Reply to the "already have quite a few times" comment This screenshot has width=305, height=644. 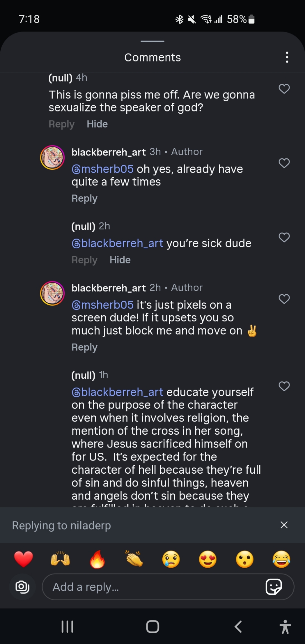point(84,198)
